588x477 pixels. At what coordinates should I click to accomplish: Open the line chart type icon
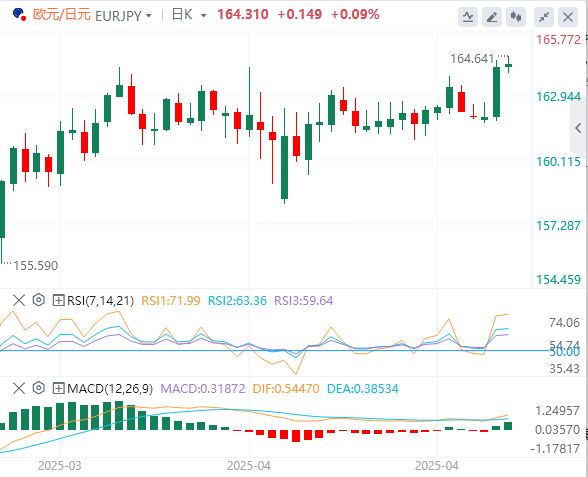coord(468,17)
